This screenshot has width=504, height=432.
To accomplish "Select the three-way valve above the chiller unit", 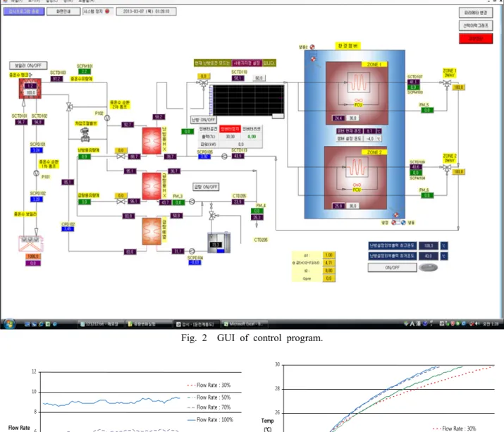I will (x=212, y=216).
